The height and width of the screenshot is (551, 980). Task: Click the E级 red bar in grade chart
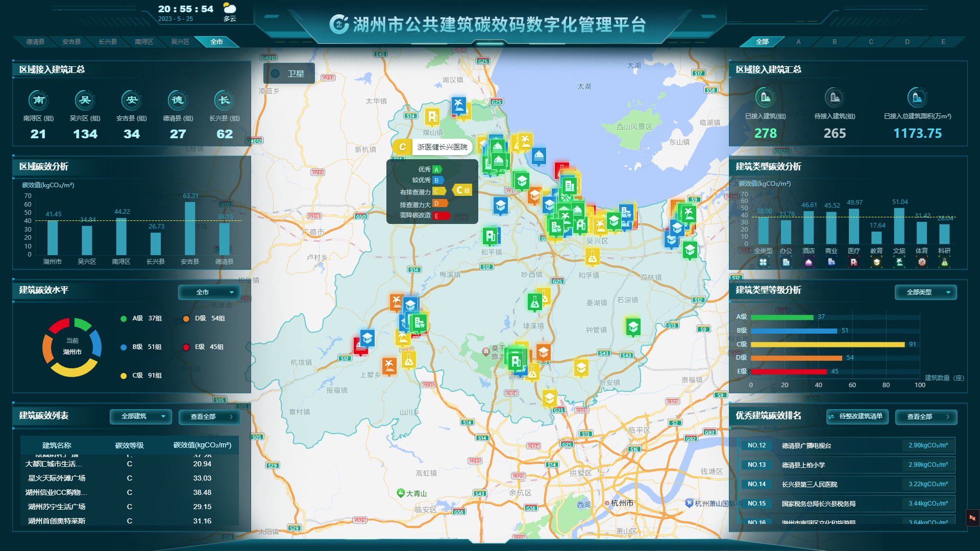tap(789, 371)
